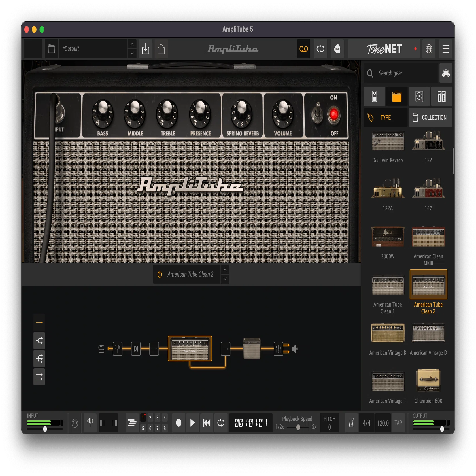Click the VOLUME knob on amp

(x=282, y=114)
